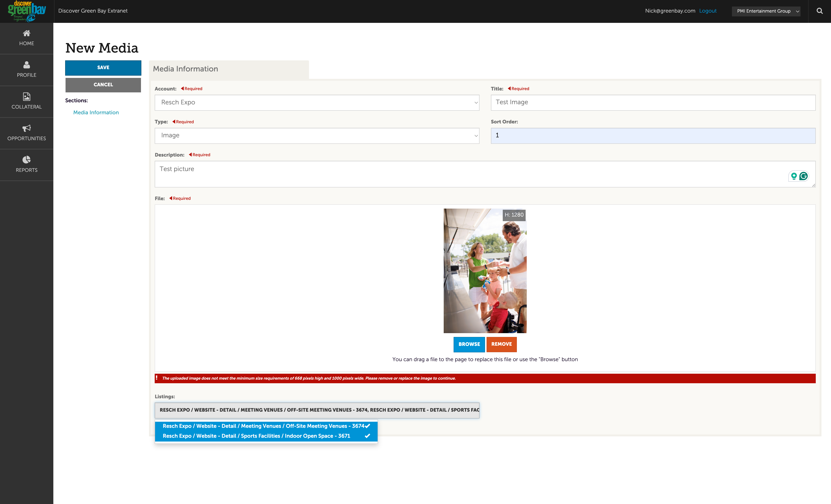Click Discover Green Bay Extranet title

pyautogui.click(x=93, y=11)
